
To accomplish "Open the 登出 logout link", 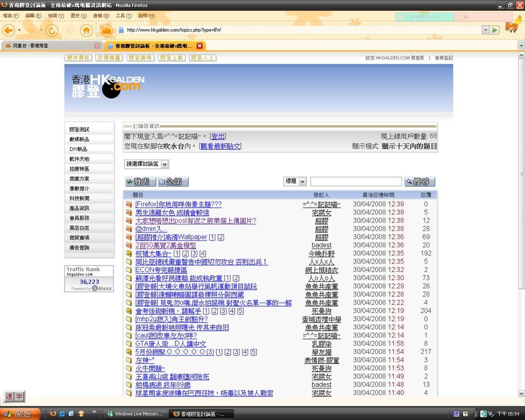I will [x=218, y=136].
